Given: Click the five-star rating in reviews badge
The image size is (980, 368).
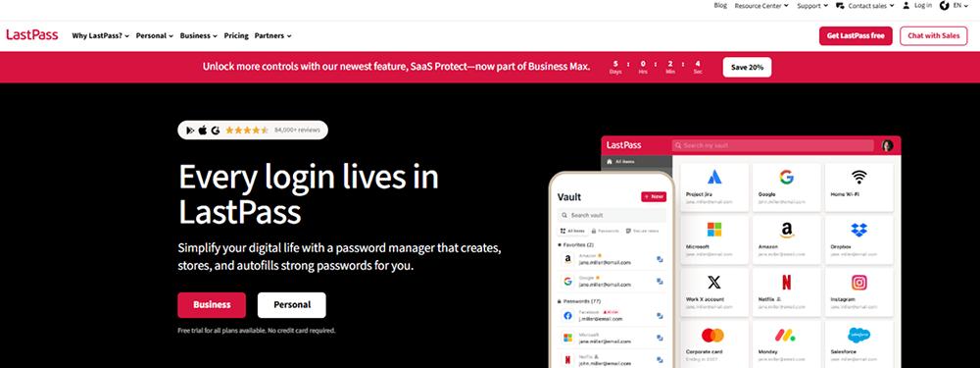Looking at the screenshot, I should pyautogui.click(x=247, y=131).
